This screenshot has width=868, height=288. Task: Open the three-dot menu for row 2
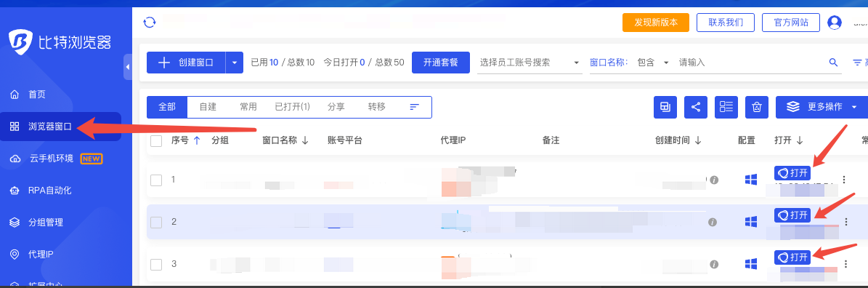(845, 222)
